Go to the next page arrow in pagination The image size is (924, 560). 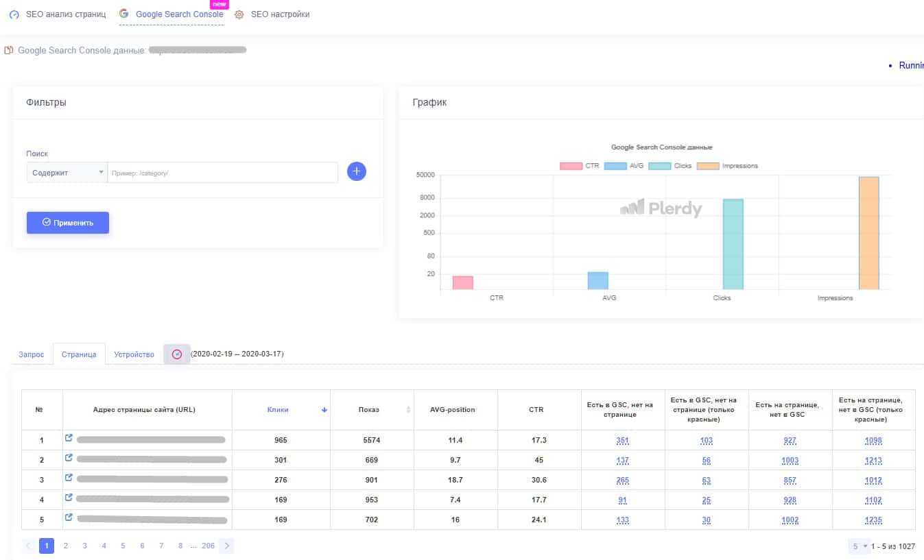227,546
